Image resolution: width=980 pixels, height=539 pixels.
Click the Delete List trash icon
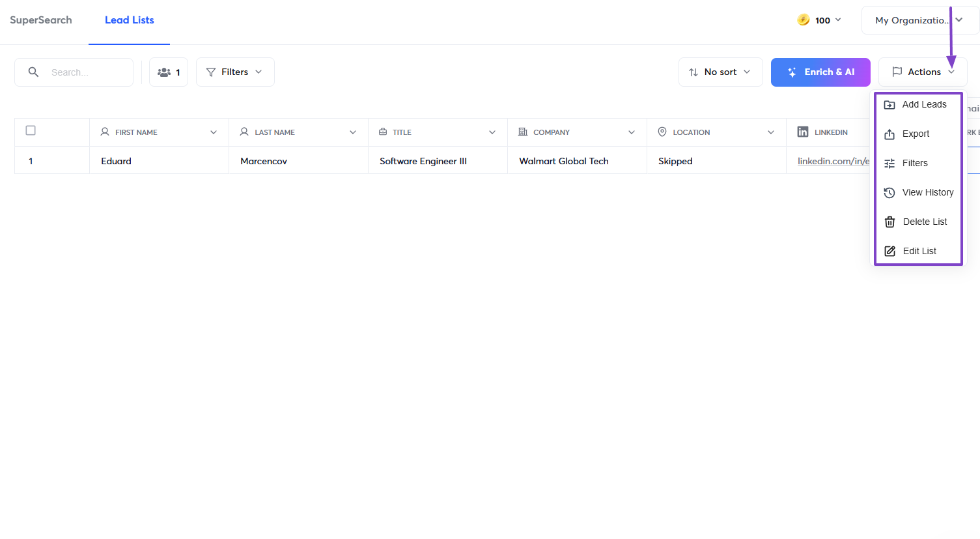click(x=889, y=222)
